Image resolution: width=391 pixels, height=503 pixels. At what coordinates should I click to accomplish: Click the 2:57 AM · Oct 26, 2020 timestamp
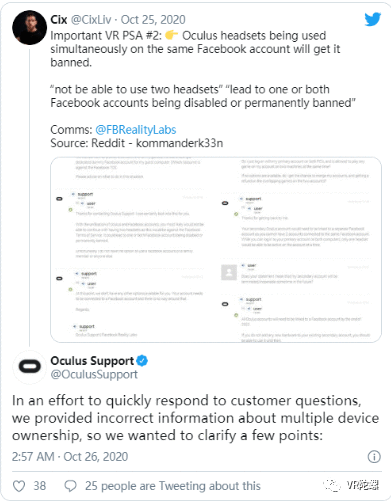click(x=70, y=457)
